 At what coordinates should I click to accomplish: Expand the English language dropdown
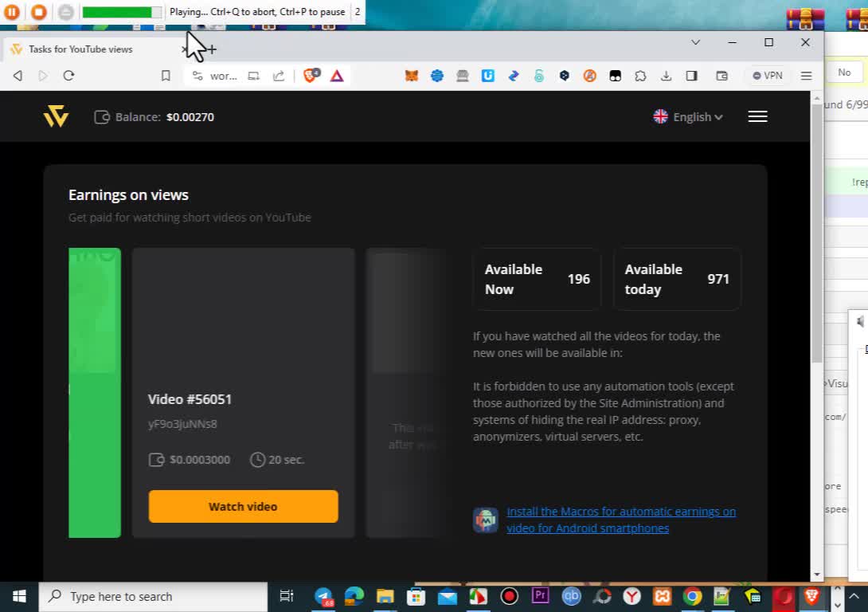[x=688, y=117]
